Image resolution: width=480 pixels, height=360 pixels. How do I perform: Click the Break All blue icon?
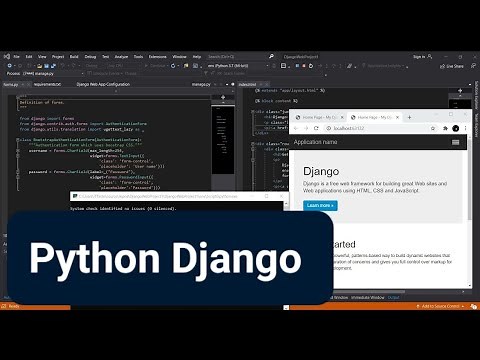[x=297, y=66]
